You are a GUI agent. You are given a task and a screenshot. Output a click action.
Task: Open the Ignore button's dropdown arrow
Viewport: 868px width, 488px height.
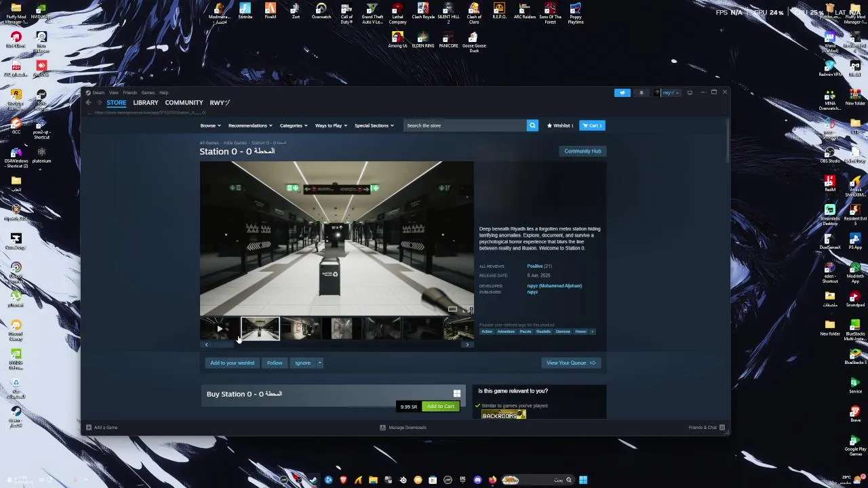point(320,363)
